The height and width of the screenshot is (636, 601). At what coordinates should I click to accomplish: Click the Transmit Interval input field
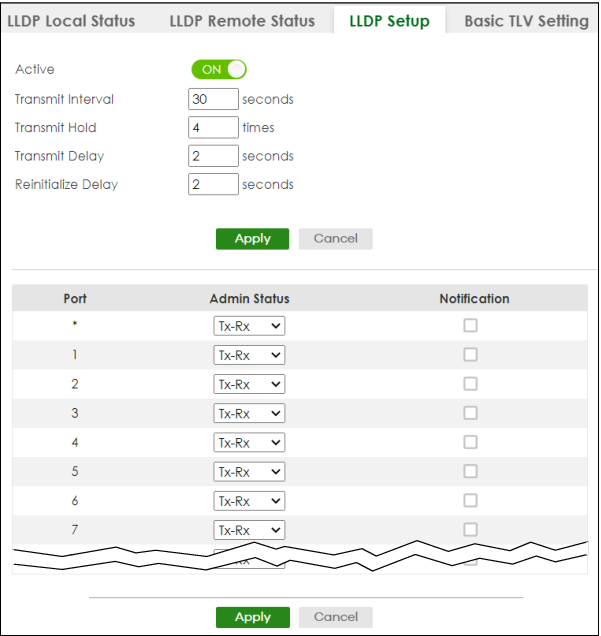[x=213, y=99]
